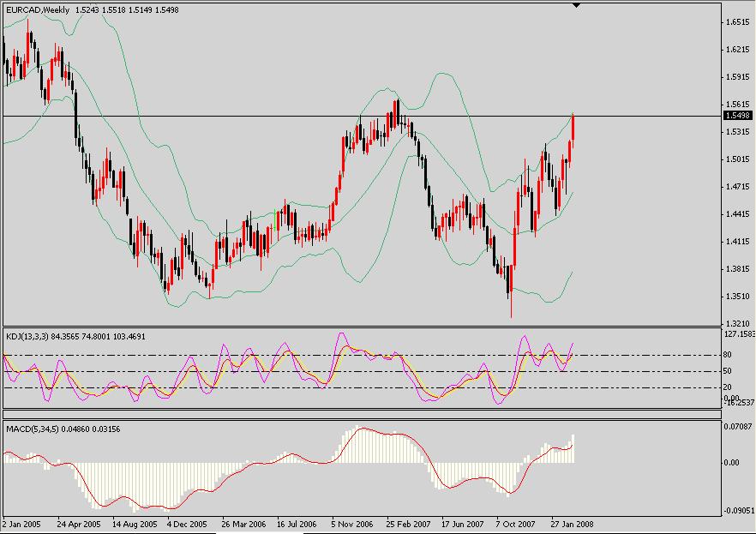Click the 27 Jan 2008 date label
Screen dimensions: 756x534
[x=573, y=525]
